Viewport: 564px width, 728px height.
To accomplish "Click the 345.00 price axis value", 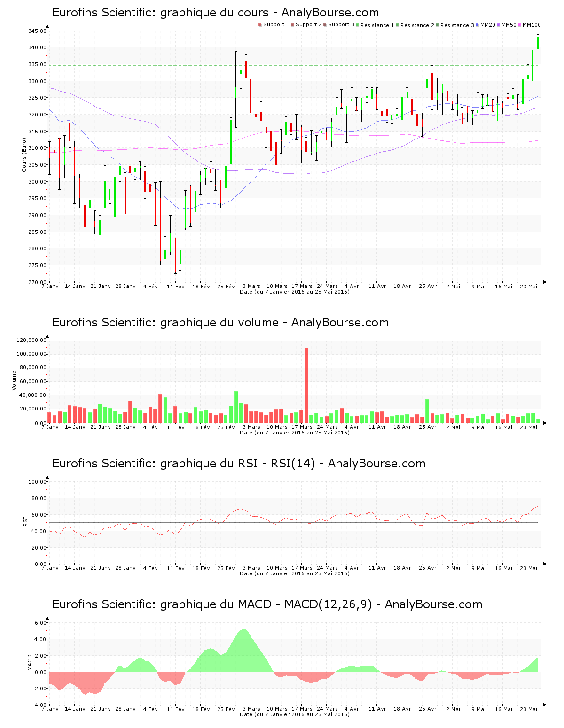I will point(37,31).
